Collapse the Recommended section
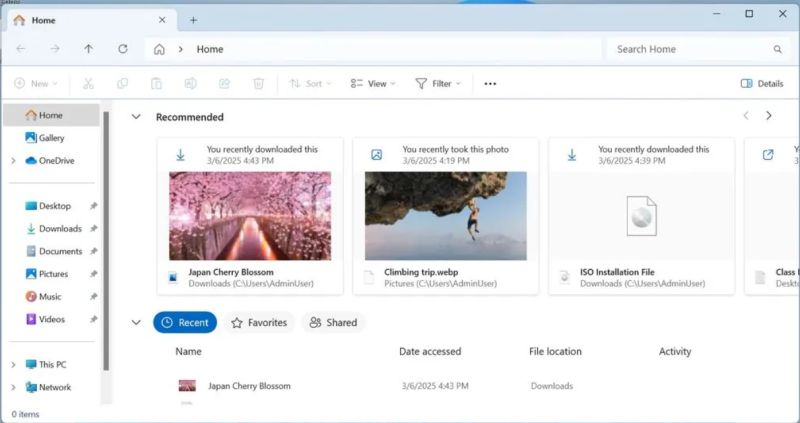 coord(136,117)
